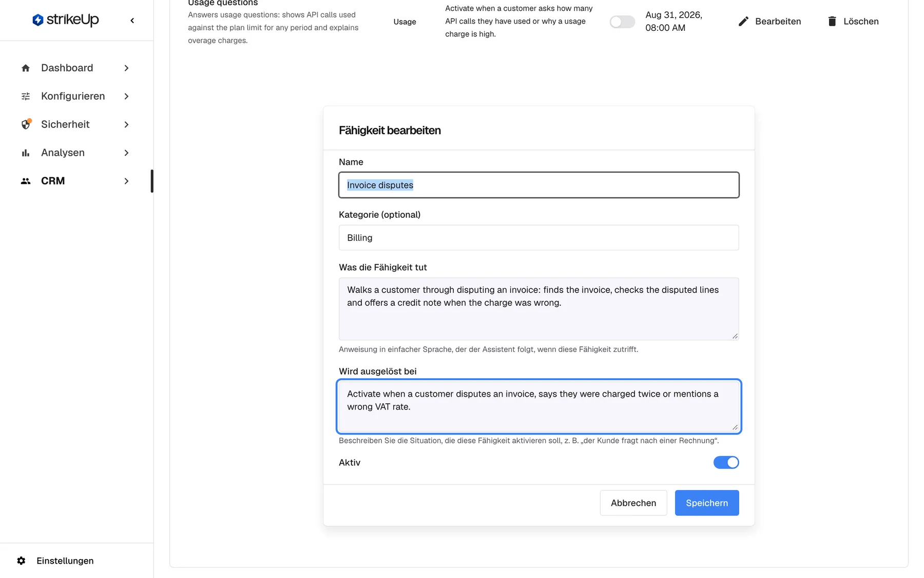This screenshot has height=578, width=924.
Task: Click the Konfigurieren sliders icon
Action: click(26, 96)
